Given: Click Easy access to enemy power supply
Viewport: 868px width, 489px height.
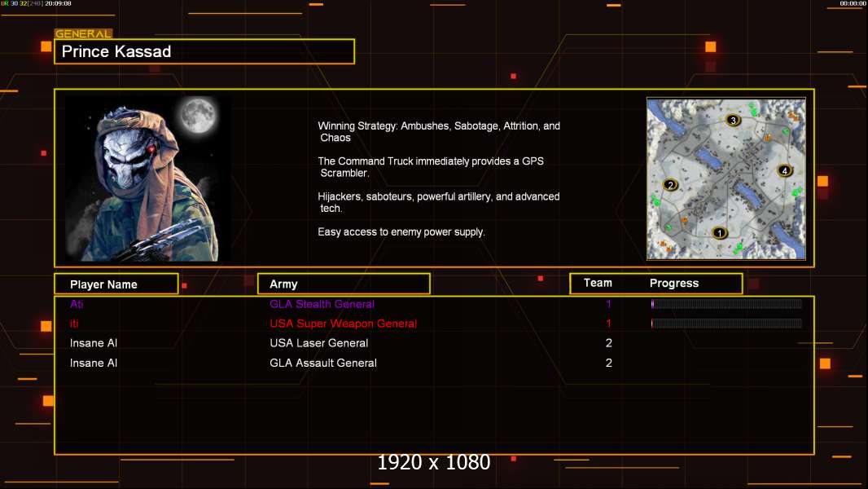Looking at the screenshot, I should (x=401, y=232).
